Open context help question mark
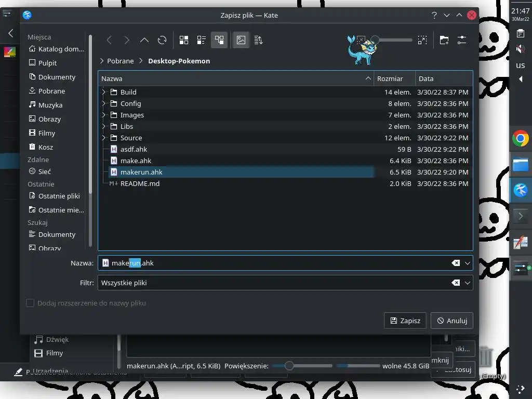Viewport: 532px width, 399px height. (x=434, y=15)
